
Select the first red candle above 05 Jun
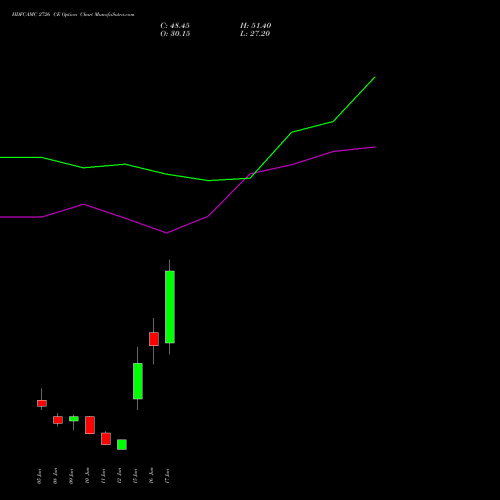[42, 403]
